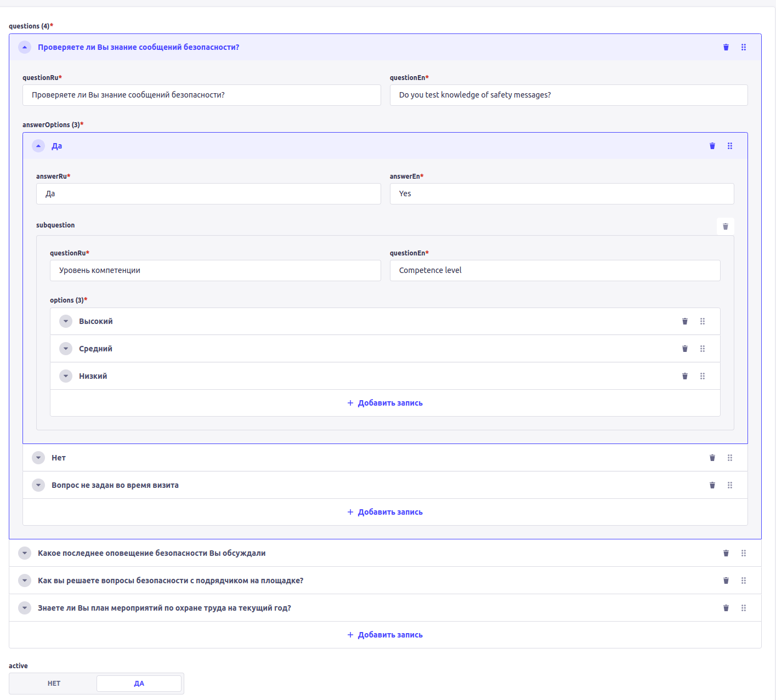Click trash icon on the 'Нет' answer row
This screenshot has height=700, width=776.
pyautogui.click(x=712, y=458)
